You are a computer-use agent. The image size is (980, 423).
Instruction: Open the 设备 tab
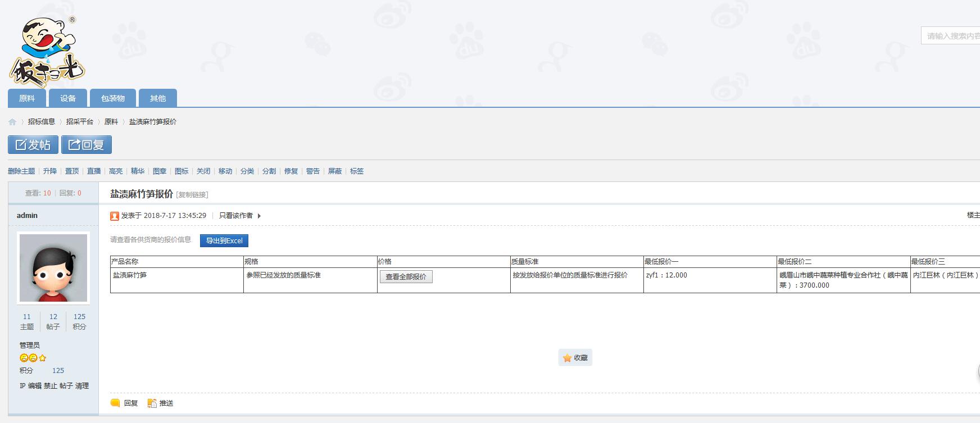coord(68,98)
